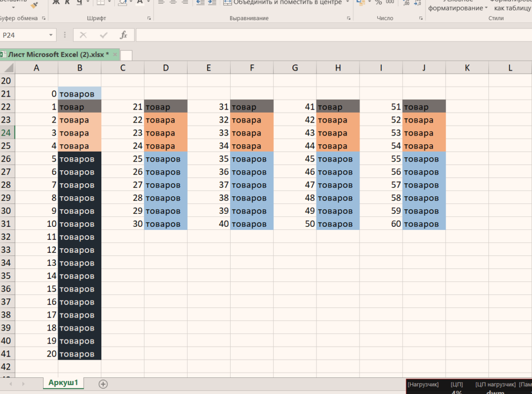The height and width of the screenshot is (394, 532).
Task: Click the next sheet navigation arrow
Action: click(x=23, y=384)
